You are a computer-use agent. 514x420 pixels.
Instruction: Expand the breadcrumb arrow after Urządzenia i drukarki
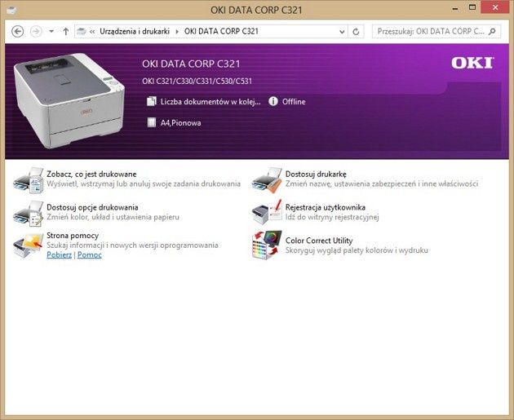[177, 32]
